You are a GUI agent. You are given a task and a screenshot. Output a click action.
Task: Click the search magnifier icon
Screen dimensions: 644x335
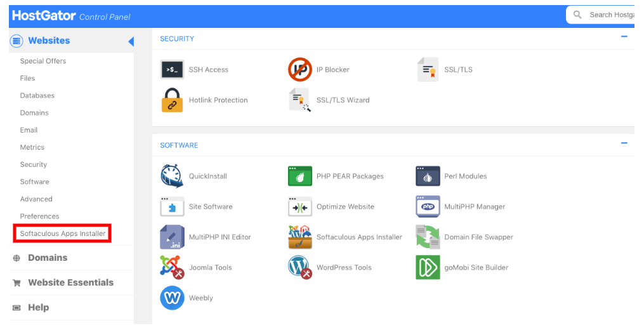point(577,15)
